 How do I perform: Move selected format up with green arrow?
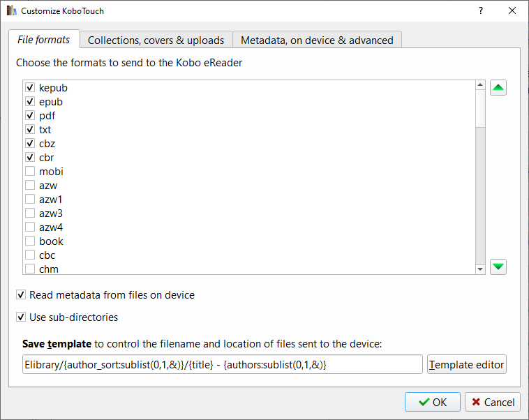click(x=498, y=88)
